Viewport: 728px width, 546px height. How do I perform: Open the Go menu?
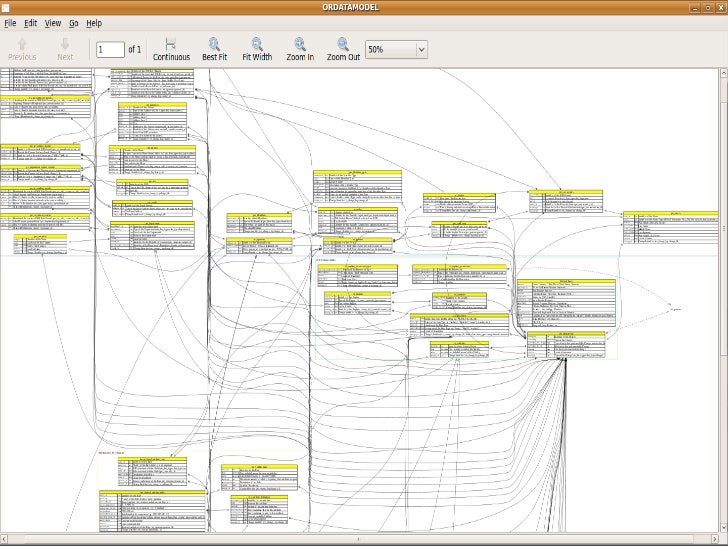click(x=74, y=22)
